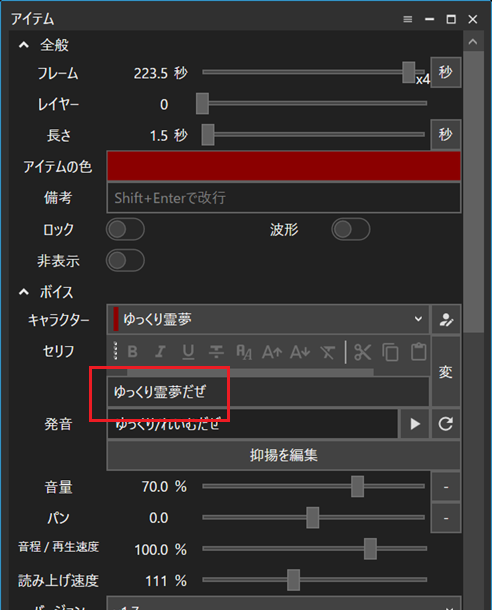The height and width of the screenshot is (610, 492).
Task: Apply italic formatting to the dialogue text
Action: click(x=160, y=352)
